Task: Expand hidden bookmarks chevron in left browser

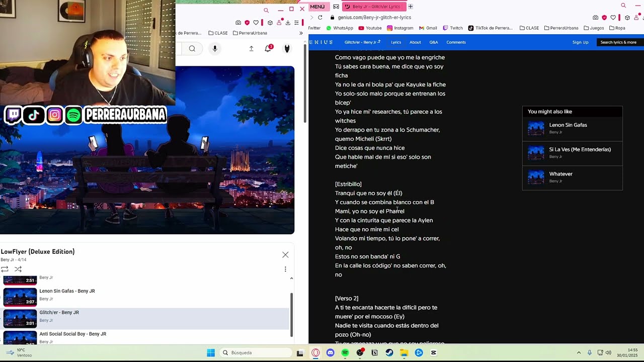Action: tap(301, 33)
